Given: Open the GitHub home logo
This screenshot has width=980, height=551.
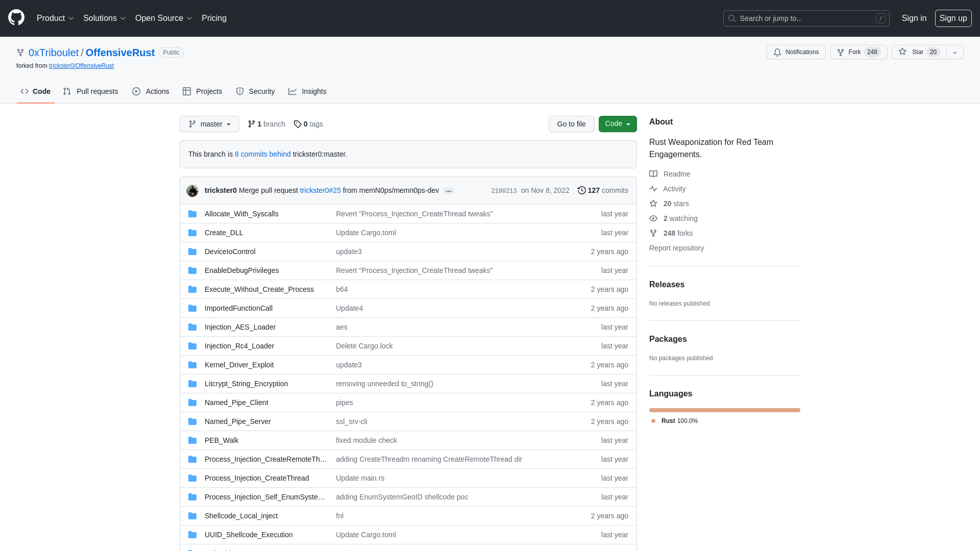Looking at the screenshot, I should [x=16, y=18].
